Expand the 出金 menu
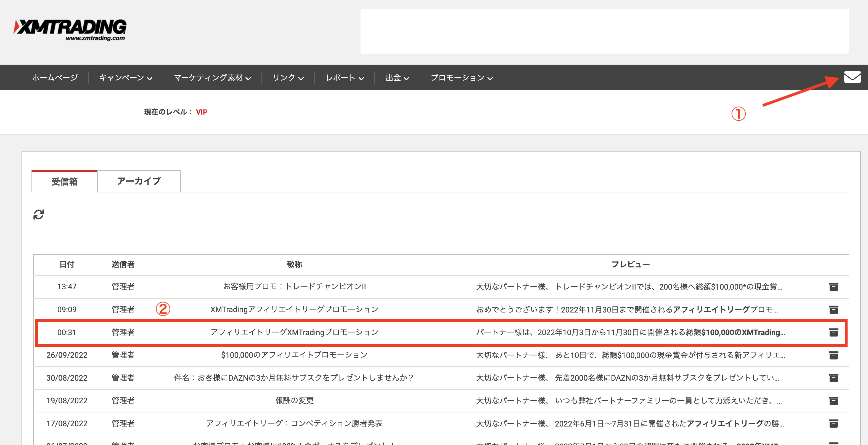The height and width of the screenshot is (445, 868). click(x=397, y=78)
